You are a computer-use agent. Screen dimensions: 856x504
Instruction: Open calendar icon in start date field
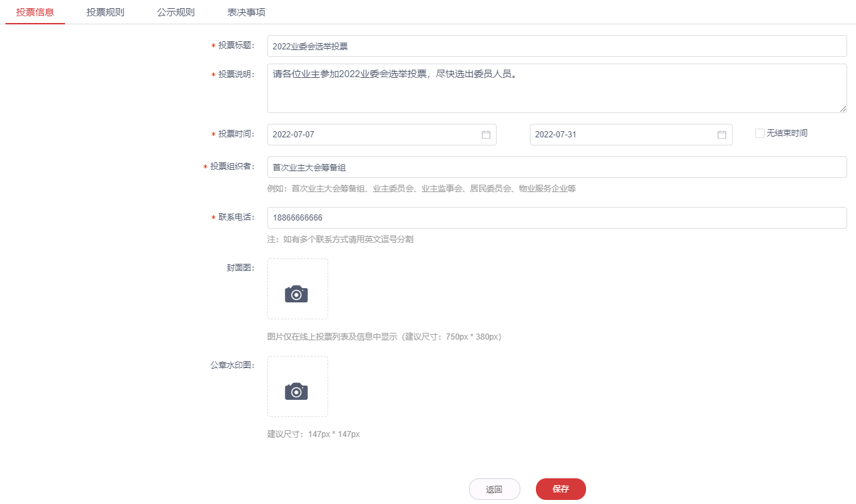point(486,135)
